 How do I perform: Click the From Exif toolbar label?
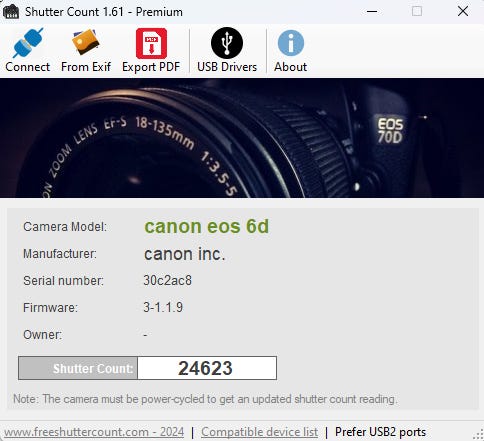[x=86, y=67]
